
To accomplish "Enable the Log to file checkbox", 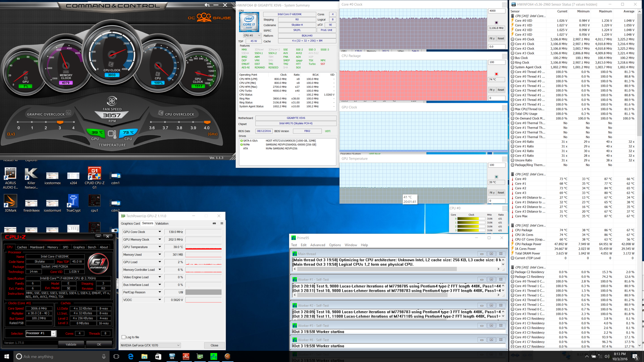I will click(123, 337).
